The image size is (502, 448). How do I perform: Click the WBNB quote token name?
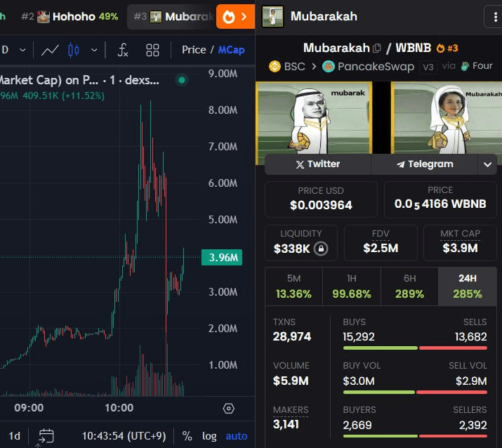point(414,48)
